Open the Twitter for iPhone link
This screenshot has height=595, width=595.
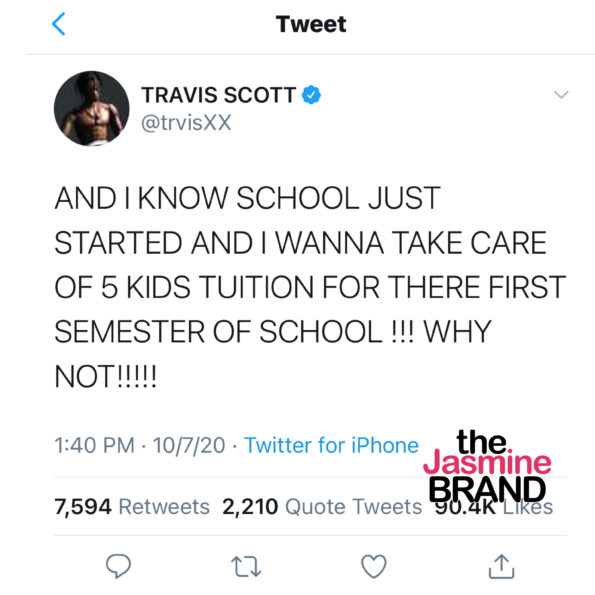[x=331, y=445]
